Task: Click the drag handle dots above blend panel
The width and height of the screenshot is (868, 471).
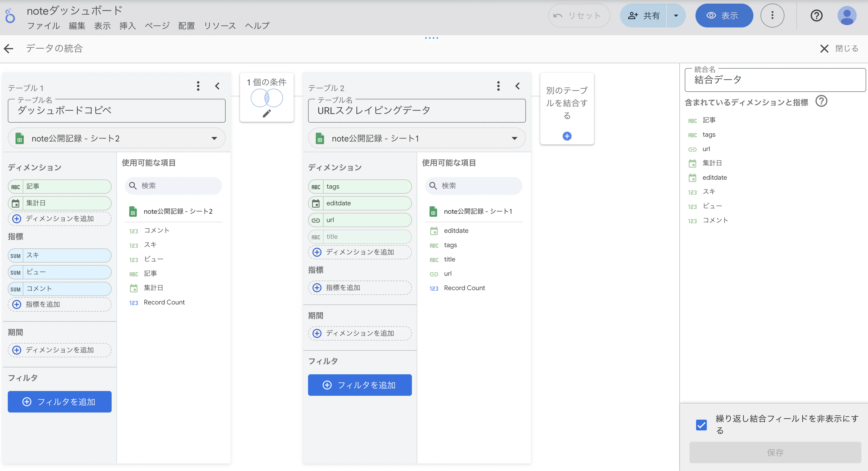Action: (431, 38)
